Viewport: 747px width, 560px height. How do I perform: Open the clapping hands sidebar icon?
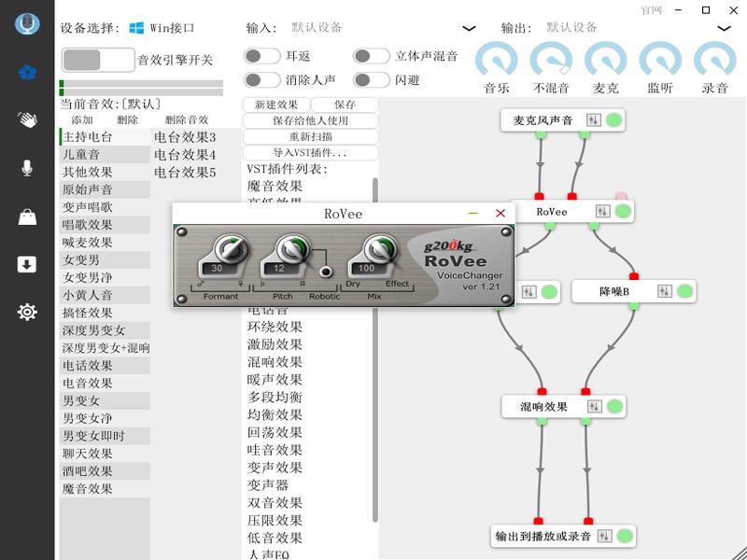point(27,119)
